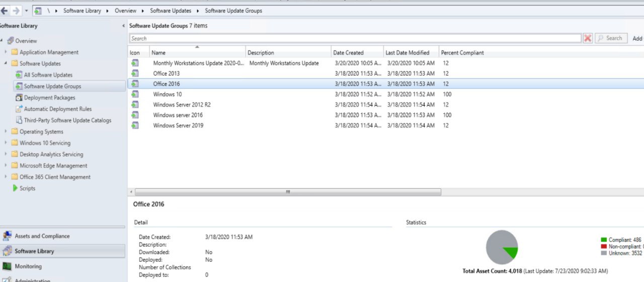Click the Deployment Packages icon
The image size is (644, 282).
19,98
